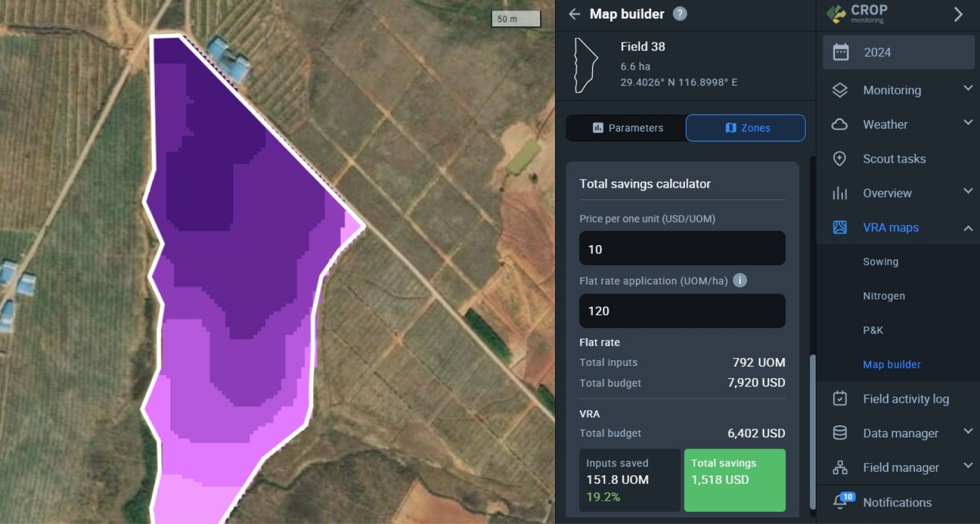Open Notifications
Viewport: 980px width, 524px height.
coord(897,502)
